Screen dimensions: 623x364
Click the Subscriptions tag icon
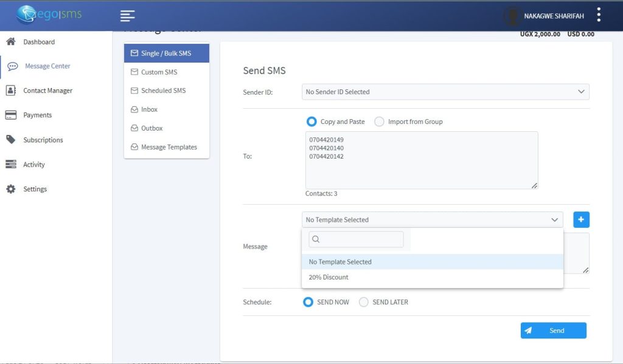(10, 140)
